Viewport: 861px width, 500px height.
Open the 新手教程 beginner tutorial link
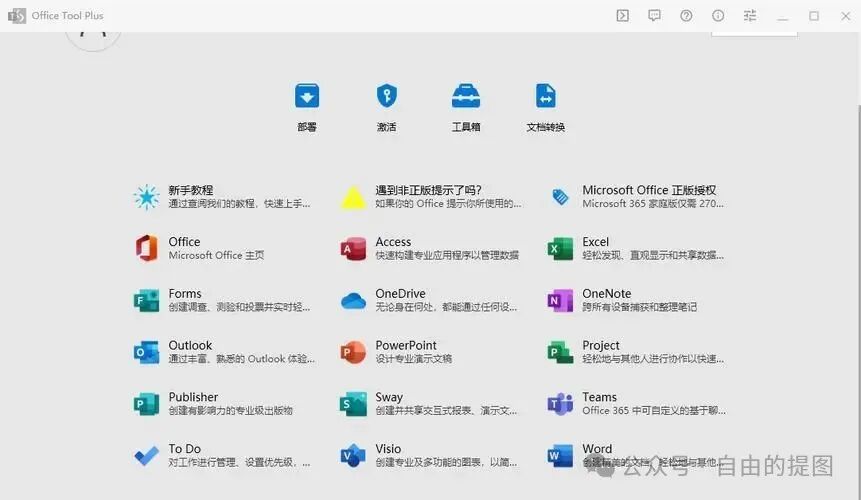pyautogui.click(x=190, y=190)
